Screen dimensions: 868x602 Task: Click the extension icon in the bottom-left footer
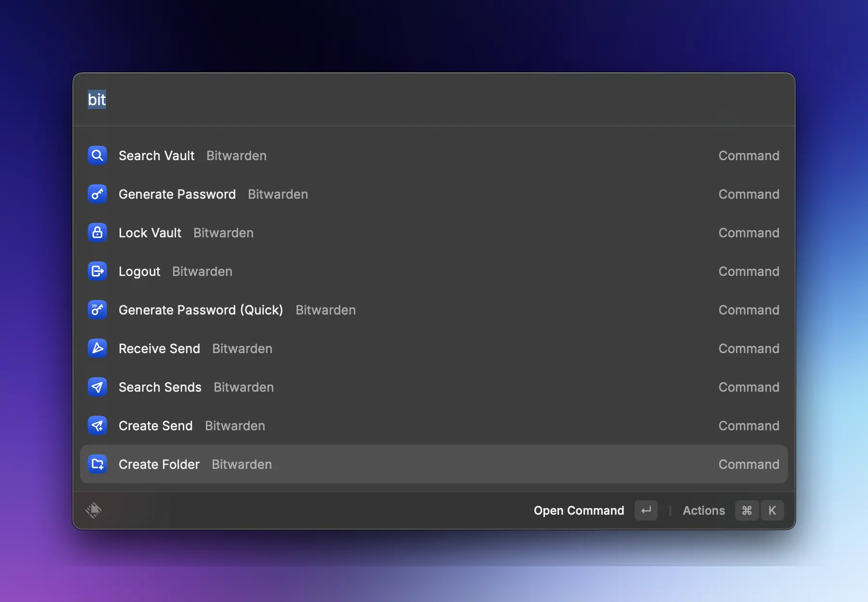pos(94,510)
